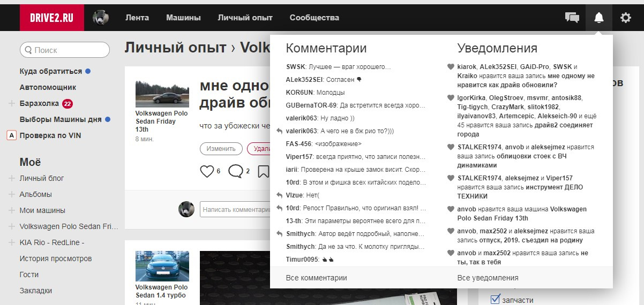
Task: Open Volkswagen Polo Sedan 1.4 турбо thumbnail
Action: [x=162, y=266]
